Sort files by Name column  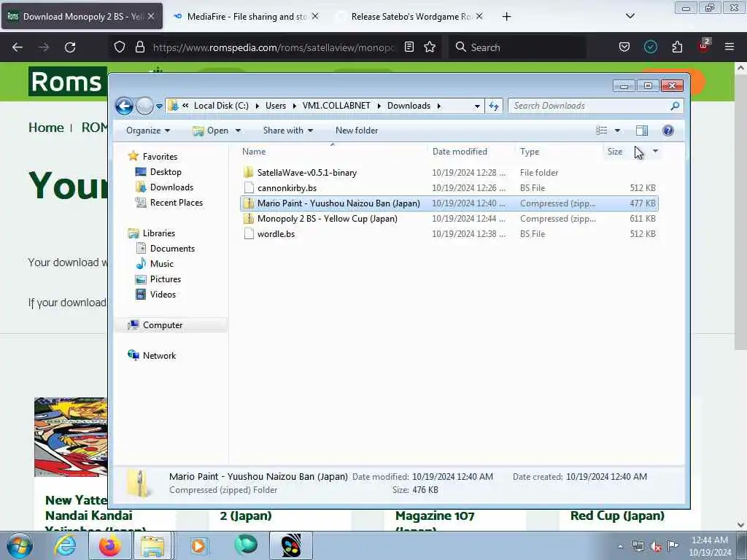click(x=254, y=152)
